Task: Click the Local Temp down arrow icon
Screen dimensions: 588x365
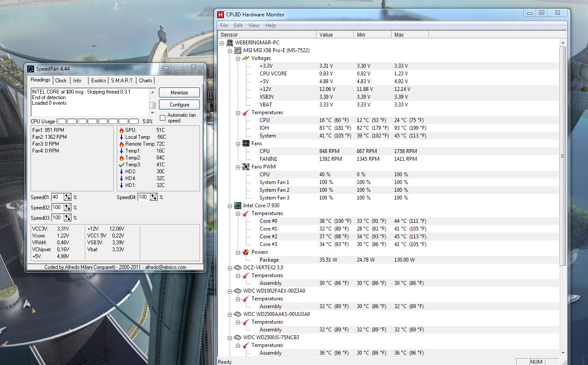Action: pos(121,137)
